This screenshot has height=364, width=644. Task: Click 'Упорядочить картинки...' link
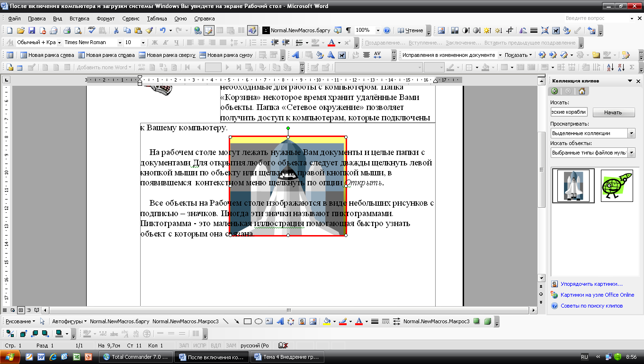pyautogui.click(x=591, y=284)
